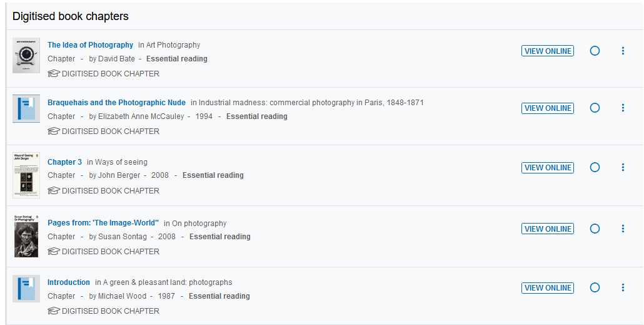Image resolution: width=644 pixels, height=325 pixels.
Task: Click the Art Photography book cover thumbnail
Action: 26,55
